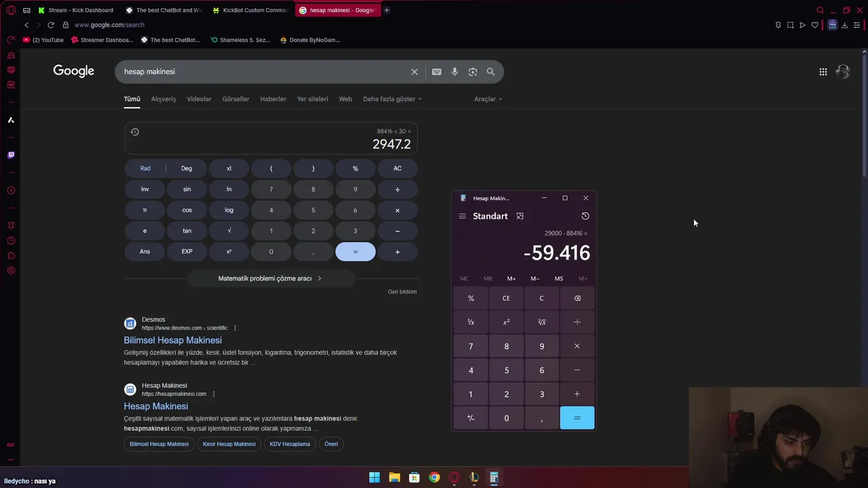
Task: Open Opera sidebar settings gear
Action: (11, 270)
